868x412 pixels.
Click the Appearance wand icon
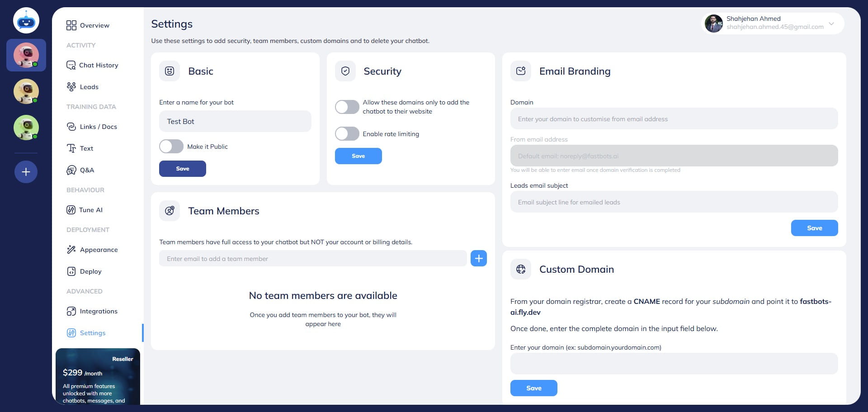click(71, 250)
